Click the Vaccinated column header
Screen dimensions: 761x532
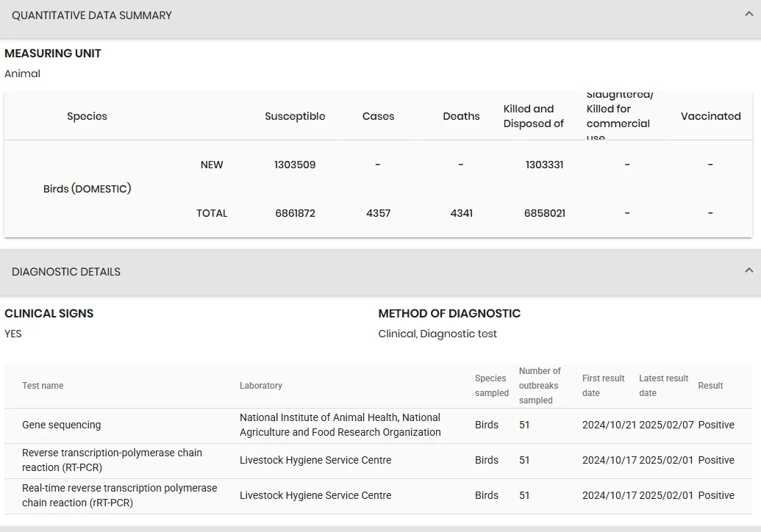pyautogui.click(x=710, y=116)
